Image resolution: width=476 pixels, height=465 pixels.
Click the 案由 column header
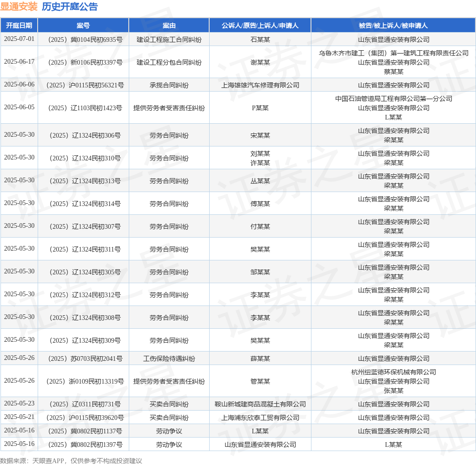point(169,26)
